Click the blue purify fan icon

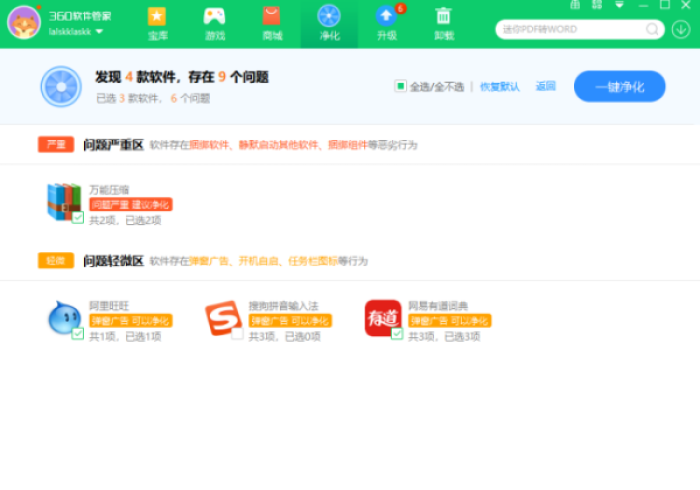61,87
